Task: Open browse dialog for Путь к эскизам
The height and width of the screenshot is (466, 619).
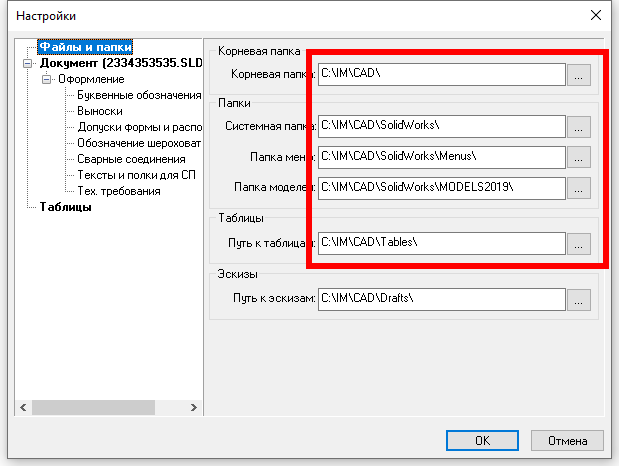Action: pos(579,298)
